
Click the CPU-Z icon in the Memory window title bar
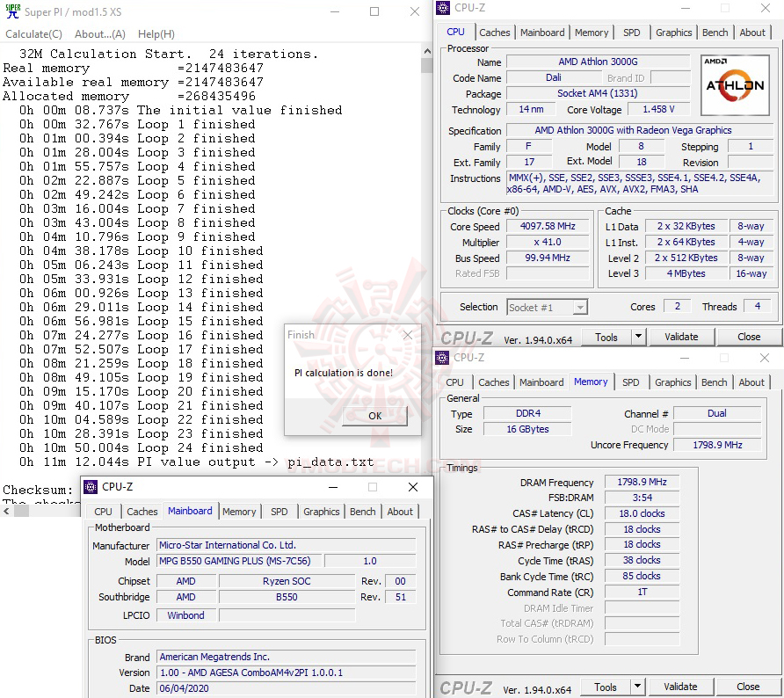coord(442,358)
